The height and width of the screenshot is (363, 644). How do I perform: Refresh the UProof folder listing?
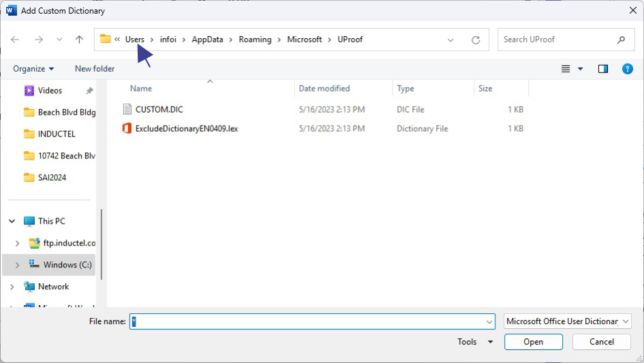[476, 40]
